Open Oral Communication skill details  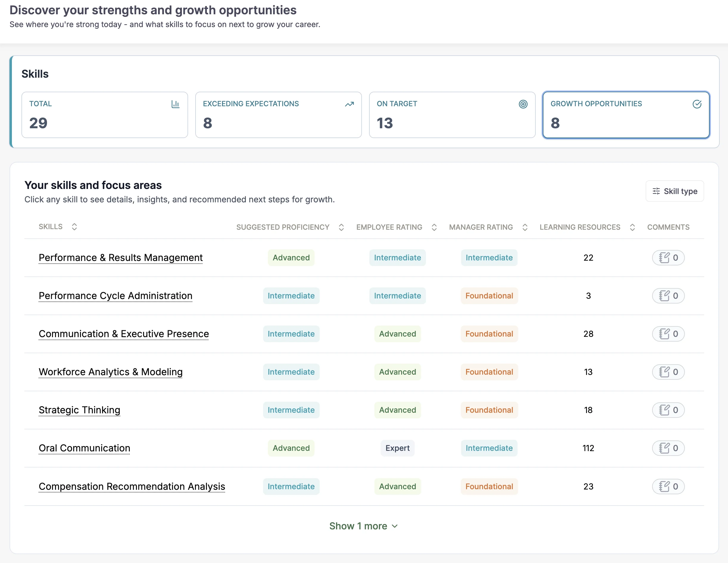pos(84,448)
